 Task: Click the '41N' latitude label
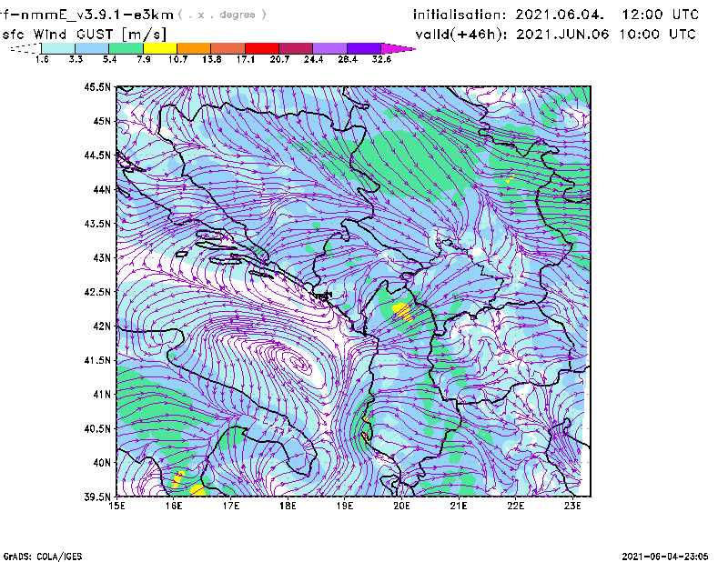[102, 395]
